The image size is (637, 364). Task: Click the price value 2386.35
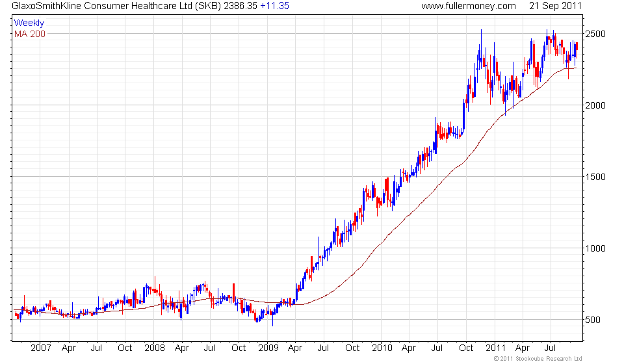[x=240, y=6]
